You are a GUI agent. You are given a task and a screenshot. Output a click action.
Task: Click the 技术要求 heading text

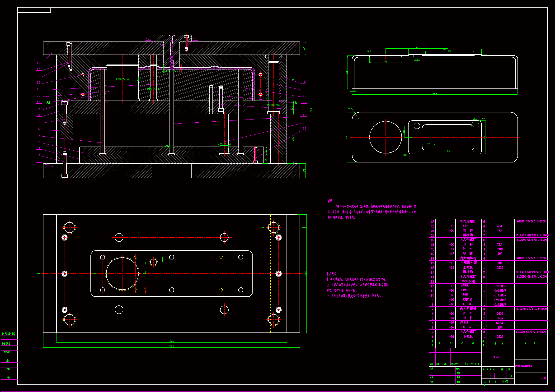click(x=332, y=274)
